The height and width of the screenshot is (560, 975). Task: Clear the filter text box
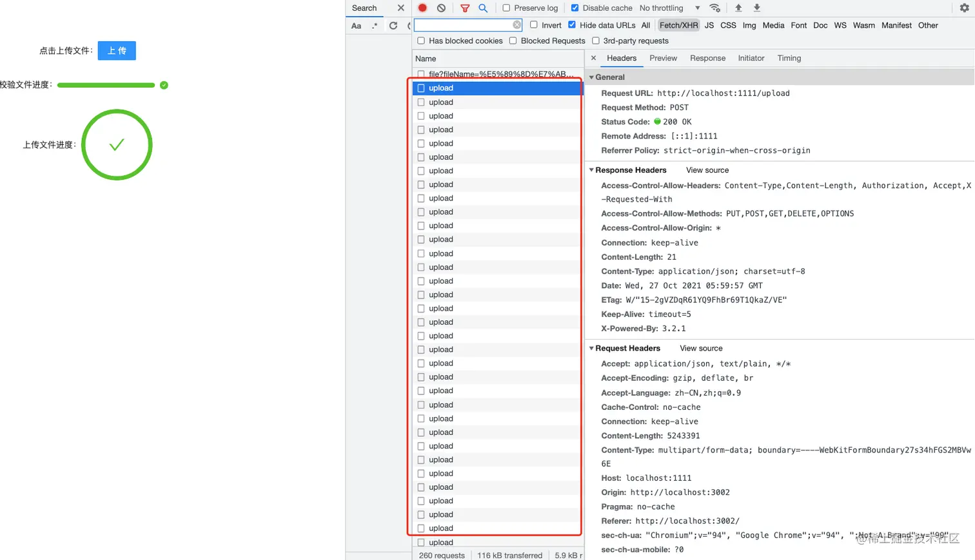517,24
